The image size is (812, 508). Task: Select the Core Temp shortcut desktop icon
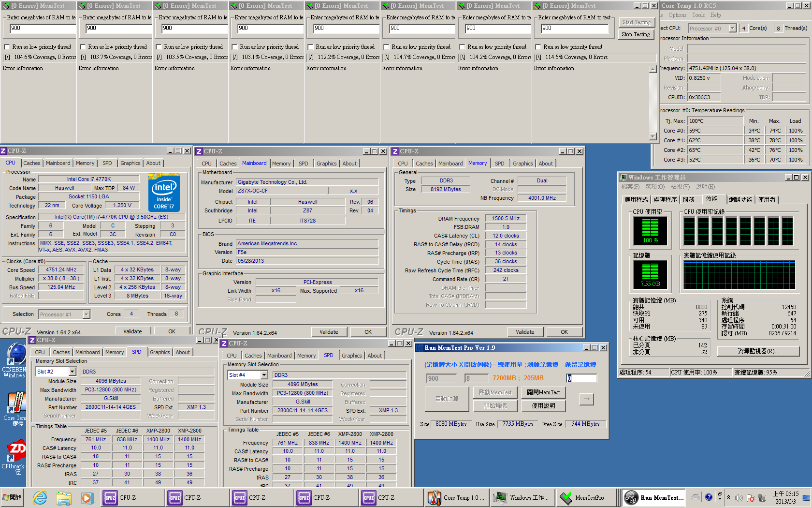tap(15, 409)
